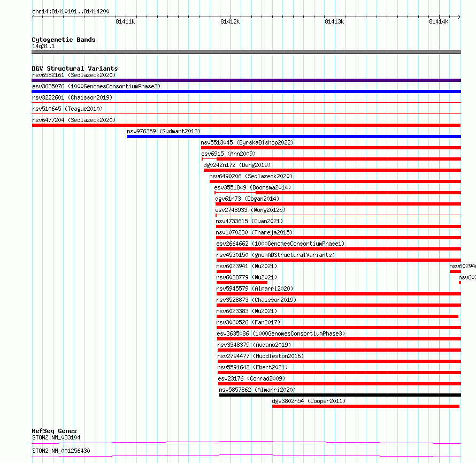Viewport: 476px width, 463px height.
Task: Click the 14q31.1 band label
Action: coord(43,46)
